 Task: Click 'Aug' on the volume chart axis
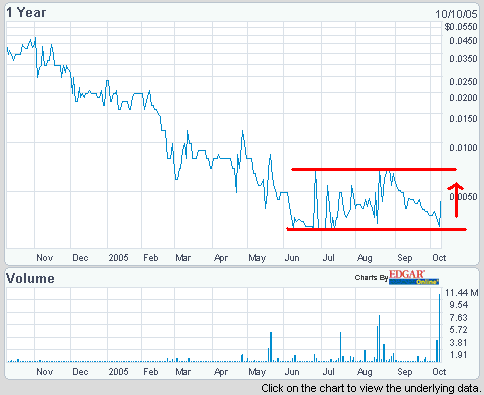pos(365,372)
